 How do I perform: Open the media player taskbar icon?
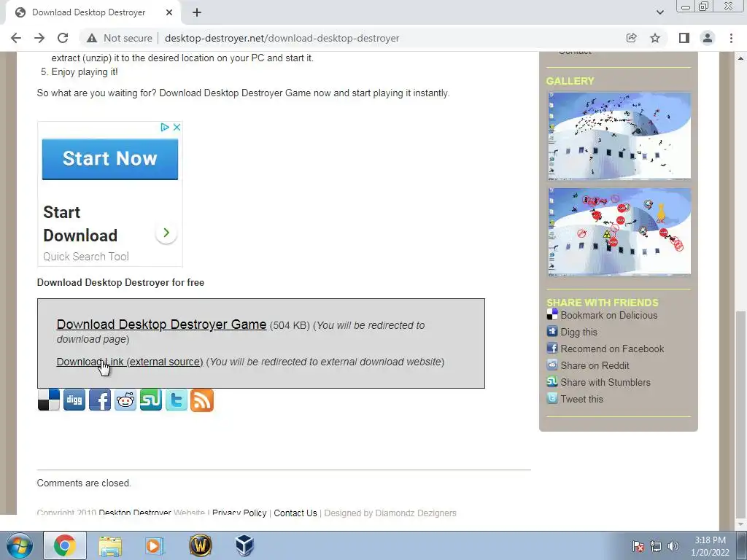(154, 545)
